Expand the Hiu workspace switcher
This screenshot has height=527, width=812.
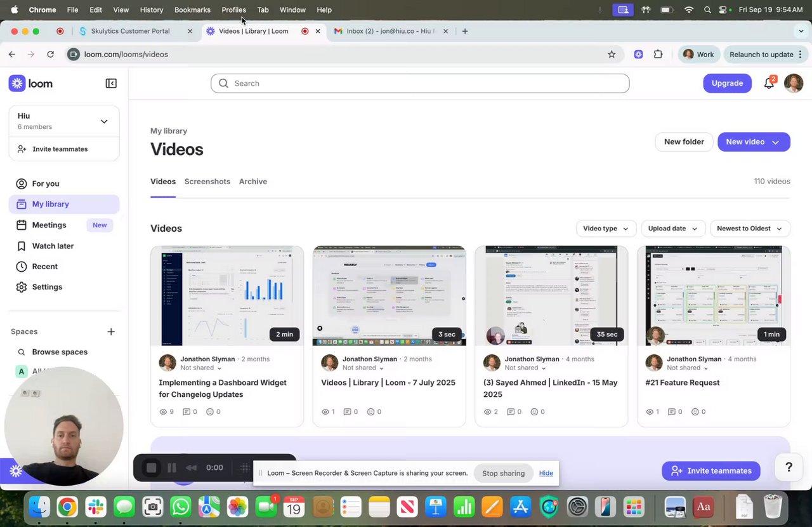[x=104, y=121]
